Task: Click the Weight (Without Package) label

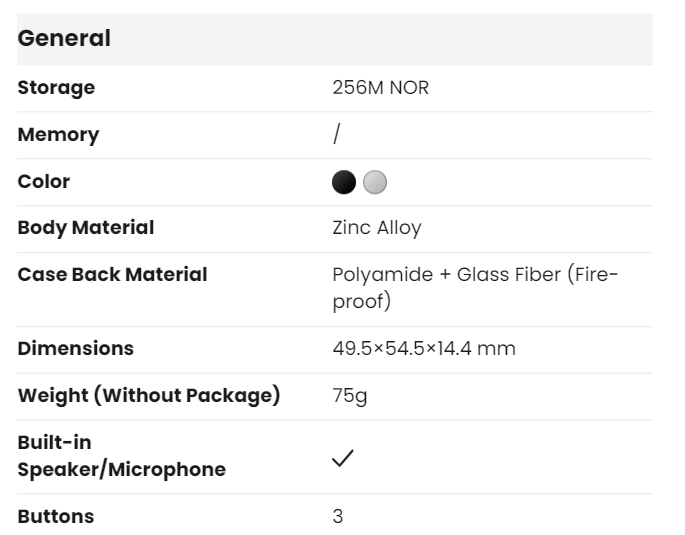Action: coord(149,395)
